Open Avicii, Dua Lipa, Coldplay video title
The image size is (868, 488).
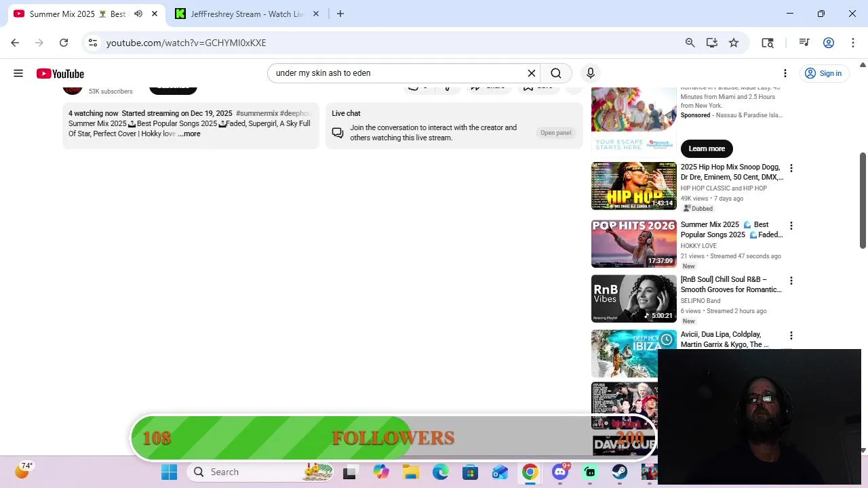pos(724,340)
